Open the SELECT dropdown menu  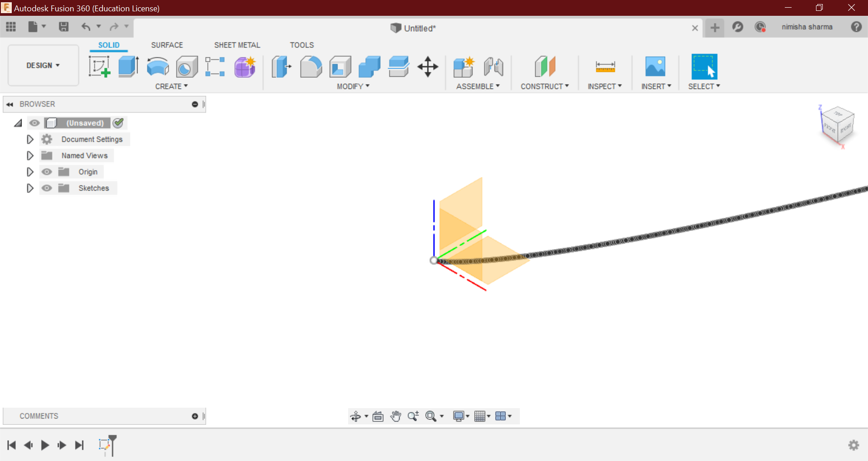coord(704,86)
